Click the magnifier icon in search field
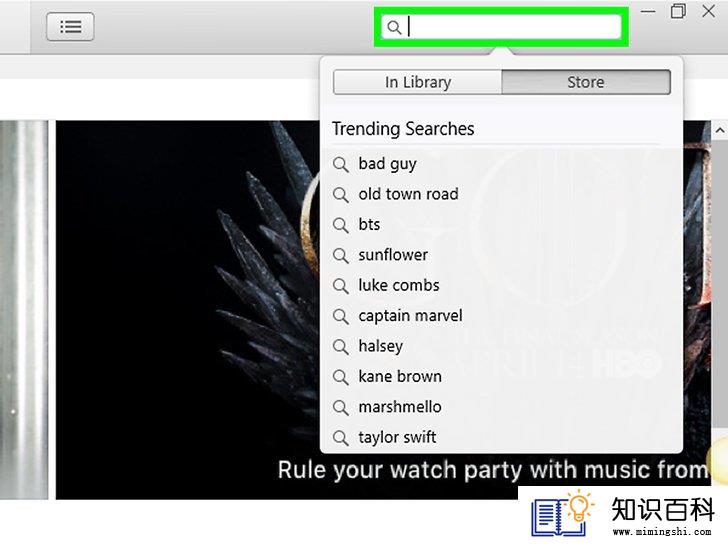The width and height of the screenshot is (728, 546). [394, 27]
